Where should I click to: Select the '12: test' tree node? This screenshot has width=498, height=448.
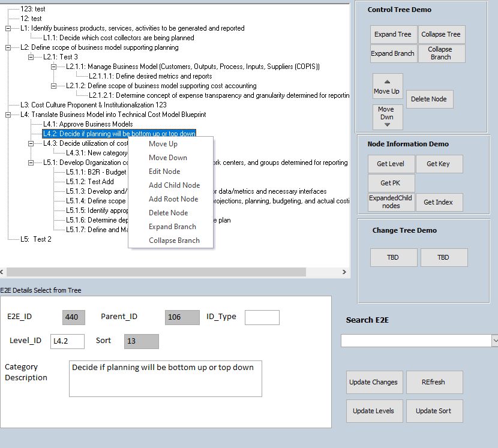tap(31, 19)
